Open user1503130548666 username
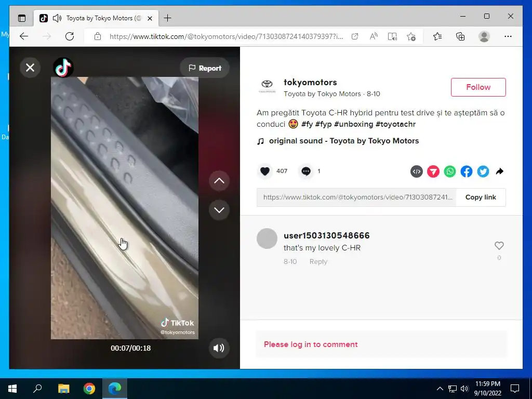The height and width of the screenshot is (399, 532). tap(326, 235)
